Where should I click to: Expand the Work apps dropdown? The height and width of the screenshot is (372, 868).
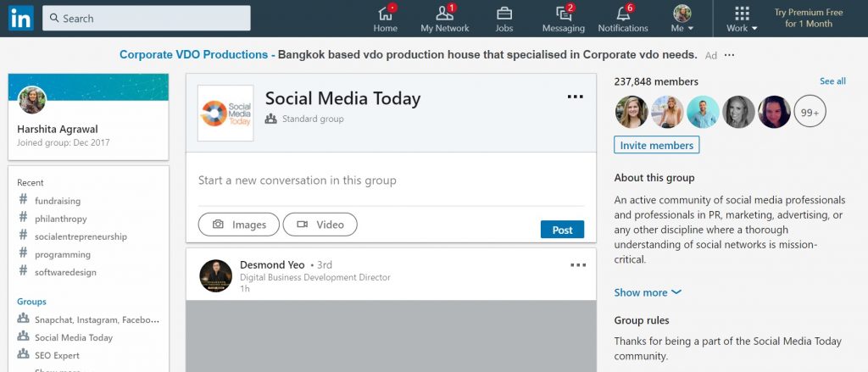click(x=742, y=19)
